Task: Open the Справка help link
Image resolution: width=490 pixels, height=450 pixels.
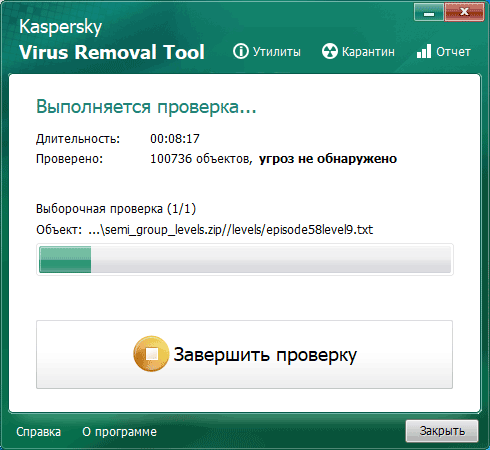Action: [x=39, y=432]
